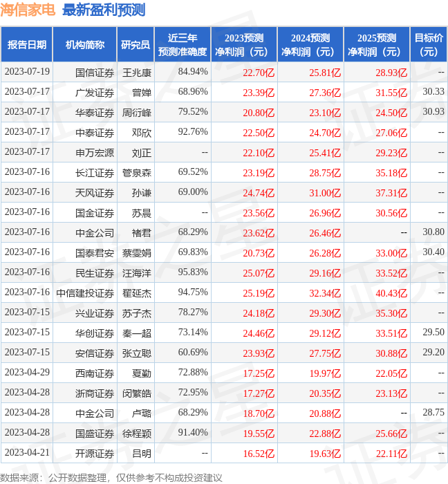Viewport: 448px width, 484px height.
Task: Select the 机构简称 column header
Action: pos(85,45)
